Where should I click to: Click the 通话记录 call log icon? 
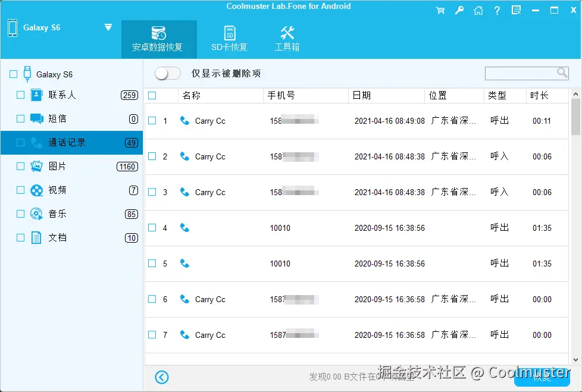(x=36, y=142)
